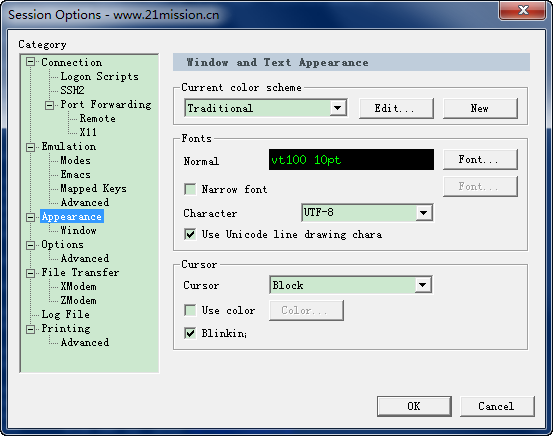
Task: Enable the Narrow font checkbox
Action: [190, 189]
